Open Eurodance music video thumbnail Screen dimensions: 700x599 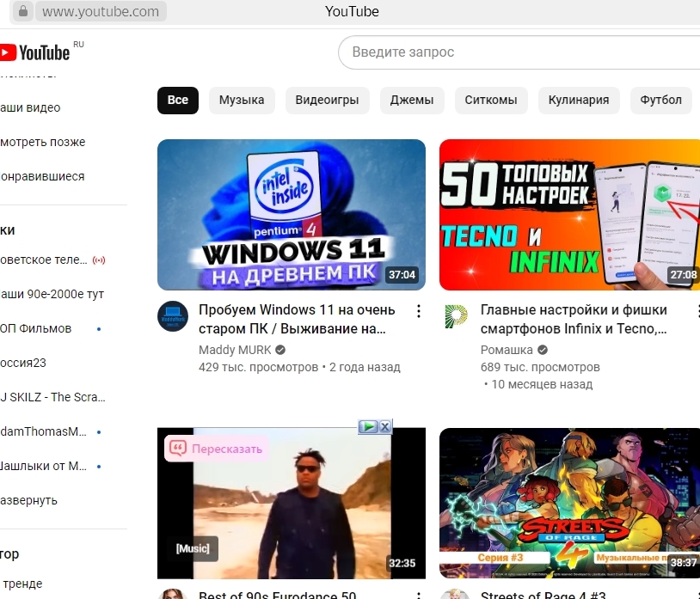coord(292,503)
